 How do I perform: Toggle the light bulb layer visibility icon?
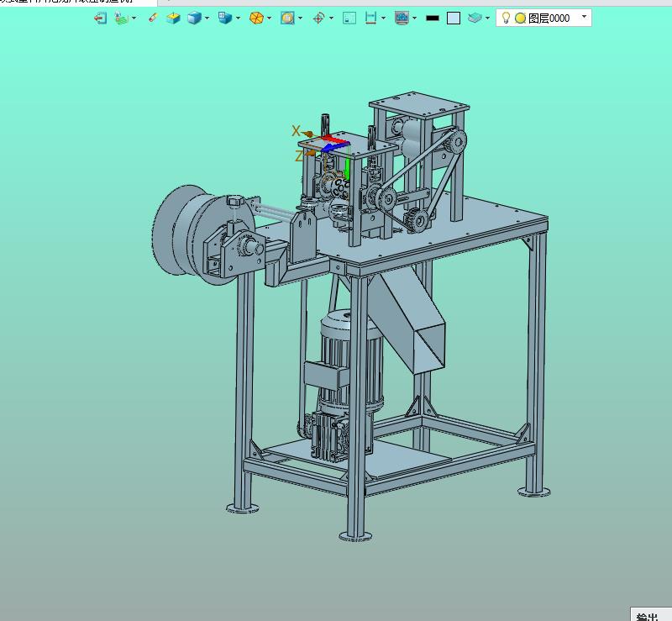506,18
